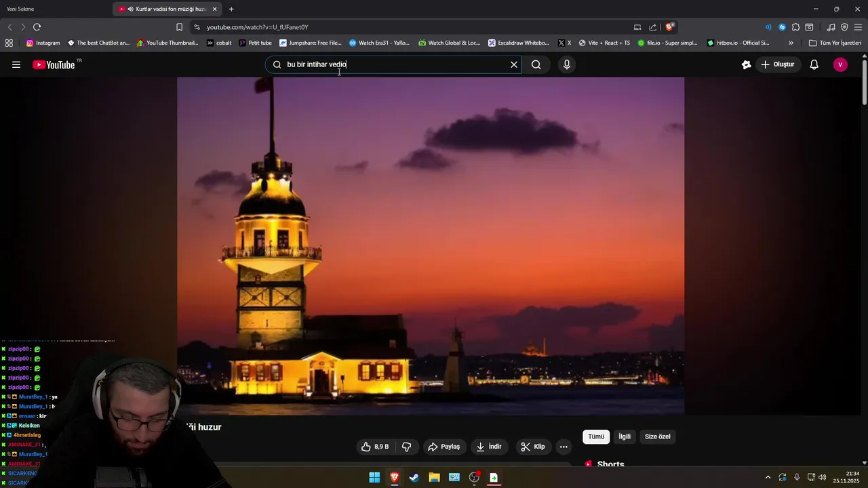Open the account avatar menu
This screenshot has height=488, width=868.
click(840, 64)
